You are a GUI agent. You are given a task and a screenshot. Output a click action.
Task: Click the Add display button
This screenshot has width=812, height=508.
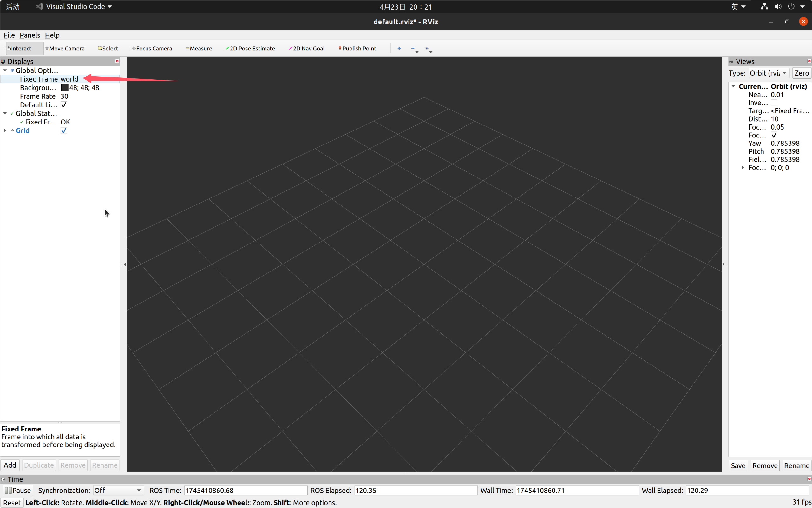pos(10,465)
